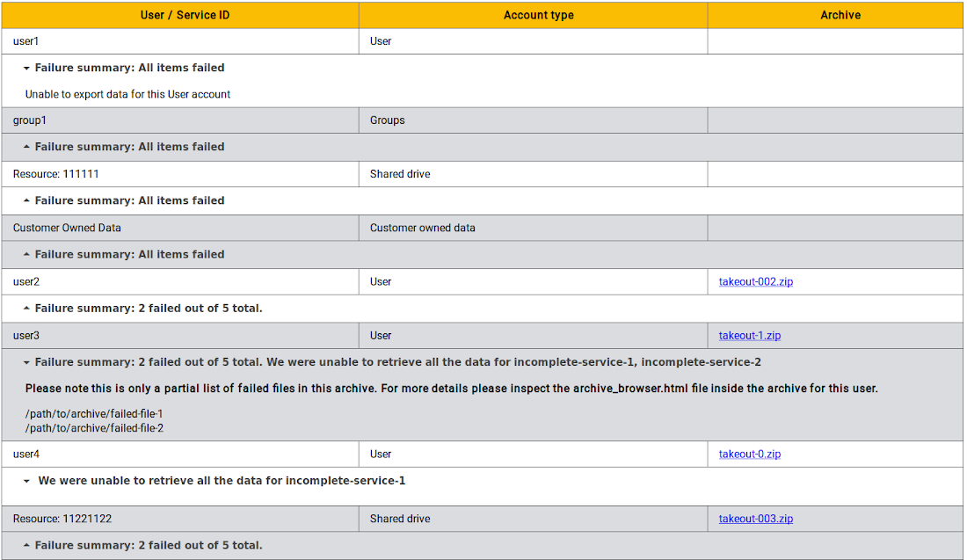Image resolution: width=967 pixels, height=560 pixels.
Task: Click the Customer owned data account type cell
Action: tap(422, 228)
